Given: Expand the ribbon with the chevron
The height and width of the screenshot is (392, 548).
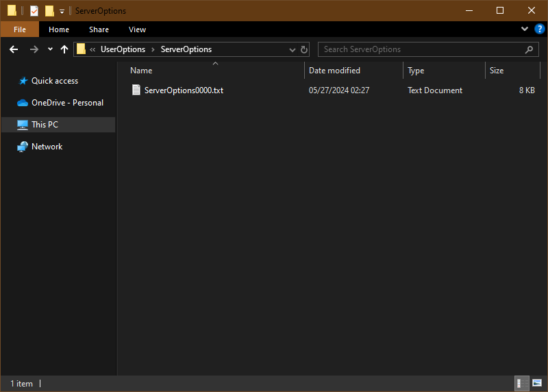Looking at the screenshot, I should tap(525, 29).
